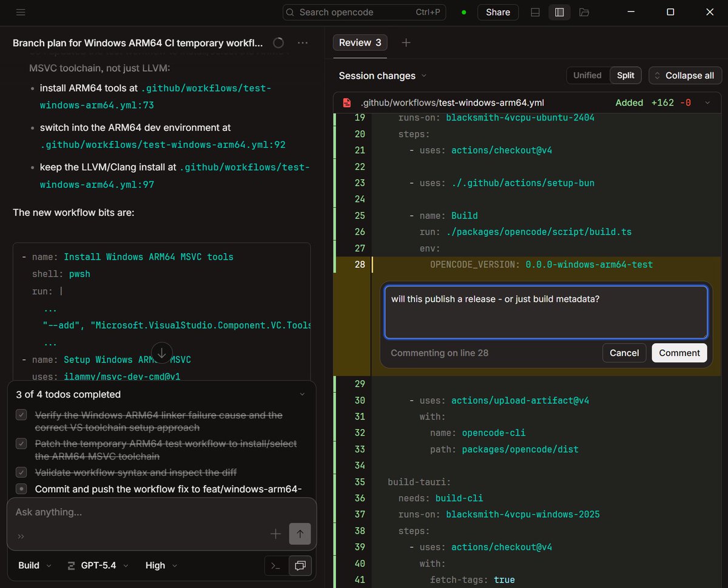Click the double-chevron prompt icon
This screenshot has width=728, height=588.
point(21,536)
